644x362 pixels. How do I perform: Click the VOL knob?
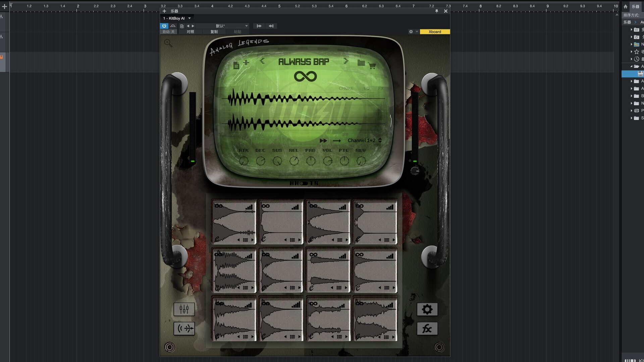pyautogui.click(x=328, y=161)
